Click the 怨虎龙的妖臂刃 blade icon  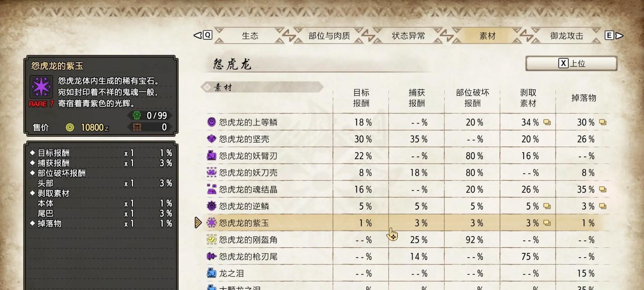click(211, 155)
